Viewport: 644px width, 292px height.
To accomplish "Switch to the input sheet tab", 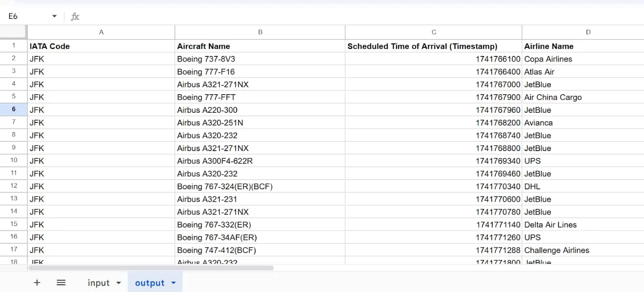I will click(99, 283).
